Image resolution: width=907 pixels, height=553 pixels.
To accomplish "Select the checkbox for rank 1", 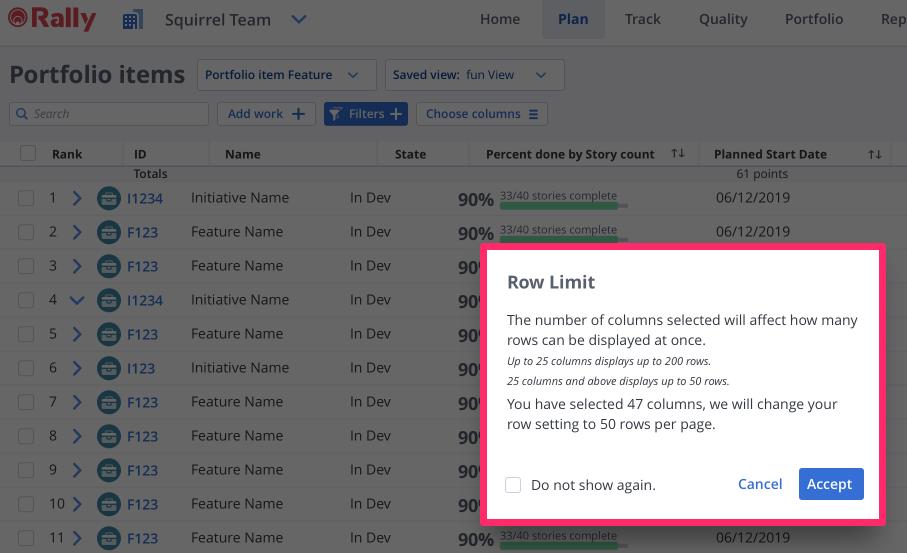I will coord(26,198).
